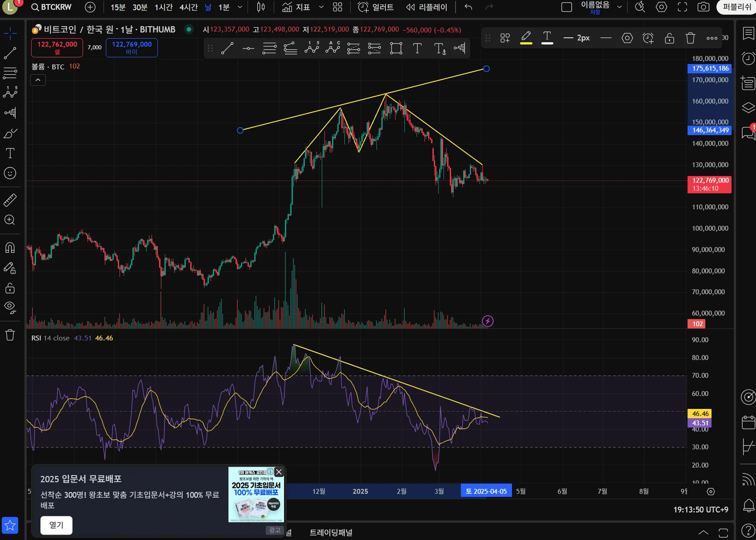Remove selected drawing via floating toolbar trash
The width and height of the screenshot is (756, 540).
(x=690, y=38)
